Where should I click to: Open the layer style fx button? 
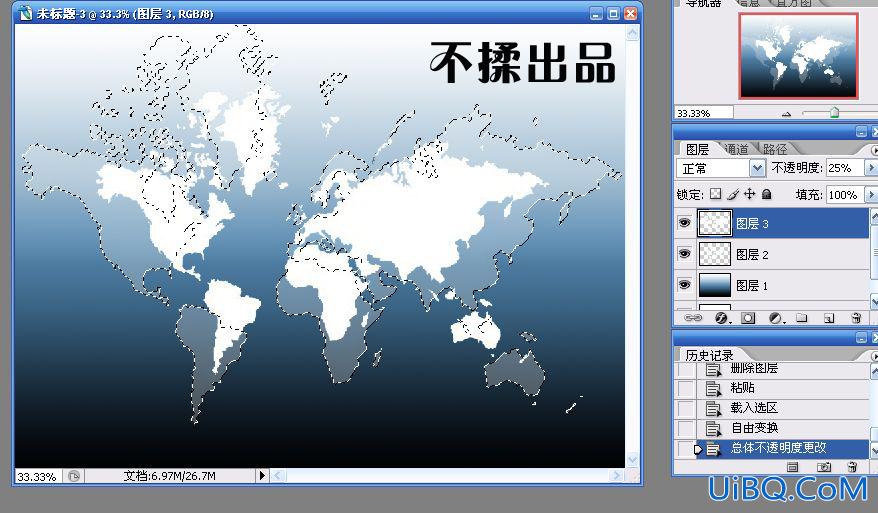pos(722,318)
